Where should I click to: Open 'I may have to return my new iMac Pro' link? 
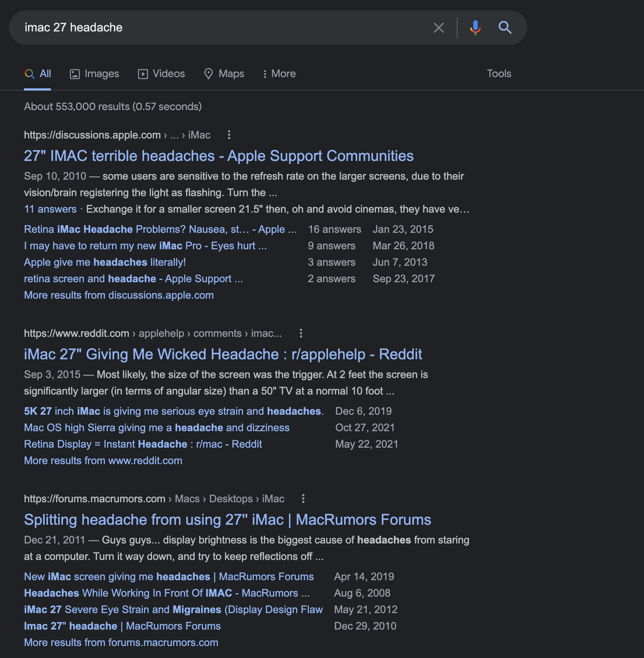(145, 246)
